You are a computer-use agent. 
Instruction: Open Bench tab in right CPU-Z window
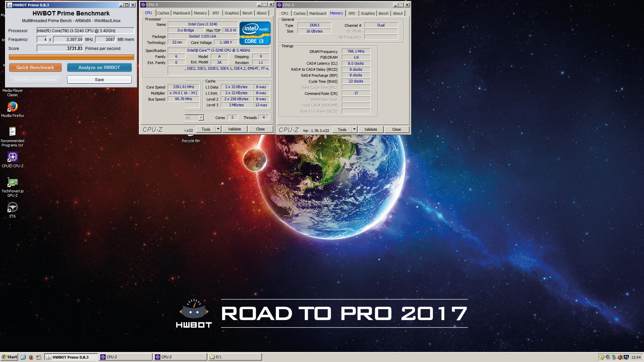pos(384,13)
